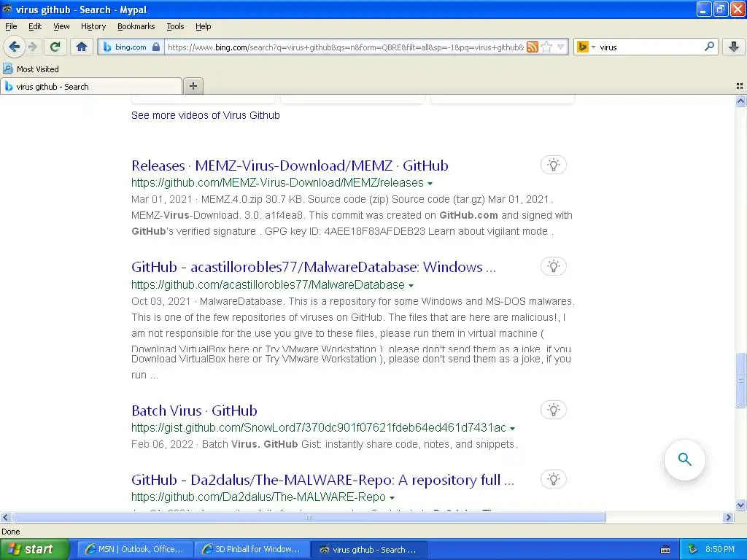Click the gist.github.com/SnowLord7 green URL

(318, 427)
